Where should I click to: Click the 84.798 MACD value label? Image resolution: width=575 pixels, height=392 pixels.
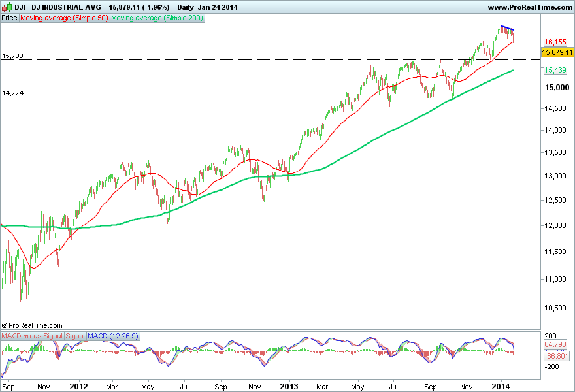pyautogui.click(x=555, y=344)
